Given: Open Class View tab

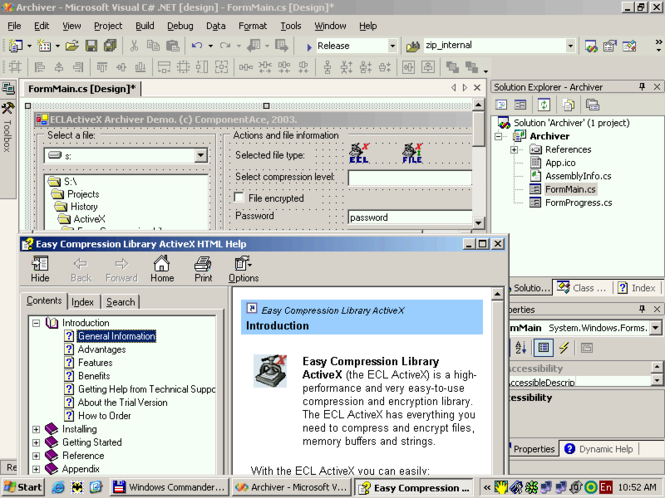Looking at the screenshot, I should coord(582,288).
